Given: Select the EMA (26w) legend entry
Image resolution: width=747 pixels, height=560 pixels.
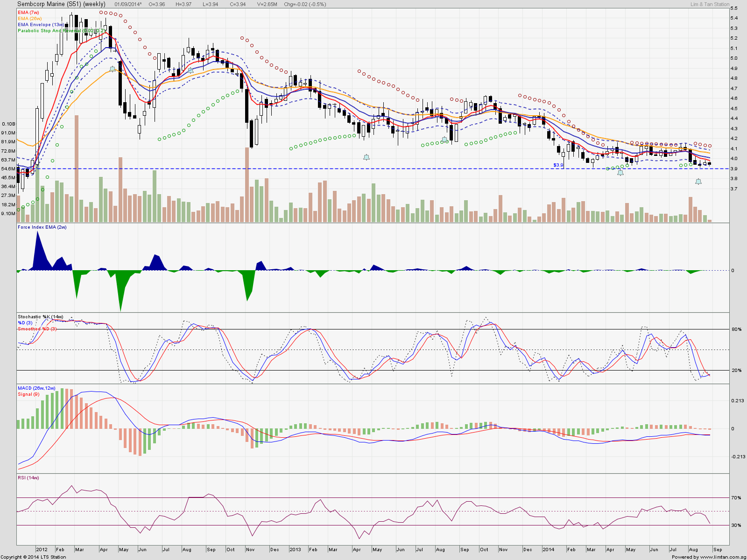Looking at the screenshot, I should click(30, 19).
